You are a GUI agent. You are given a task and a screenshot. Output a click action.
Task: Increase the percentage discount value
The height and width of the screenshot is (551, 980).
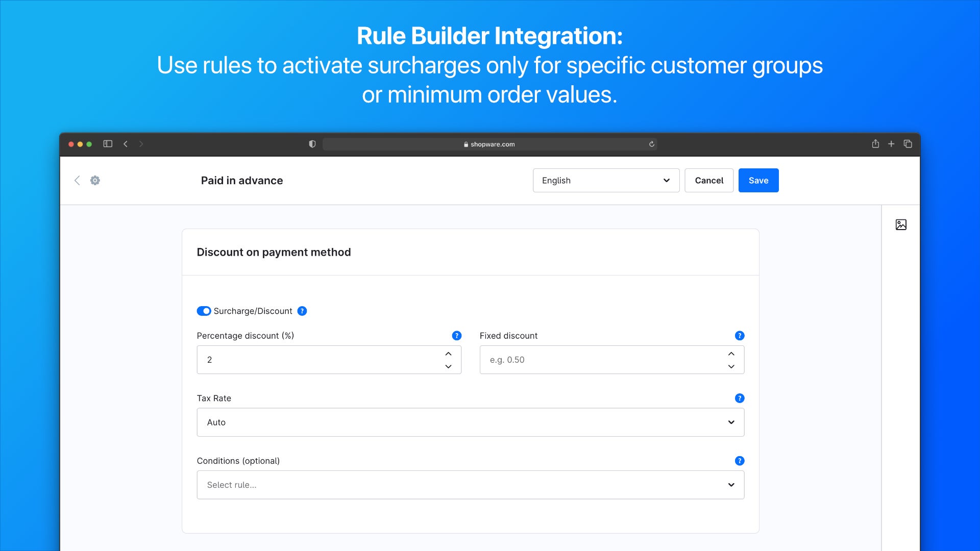point(448,354)
